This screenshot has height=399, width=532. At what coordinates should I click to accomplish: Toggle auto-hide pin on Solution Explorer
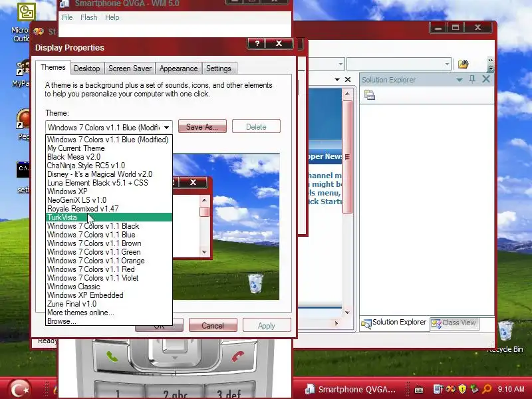click(x=472, y=79)
